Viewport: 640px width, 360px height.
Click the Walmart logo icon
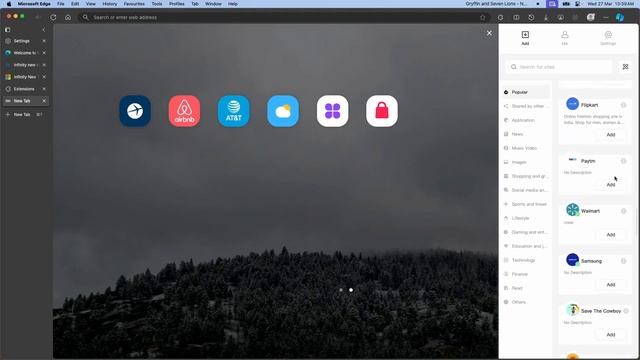point(572,210)
